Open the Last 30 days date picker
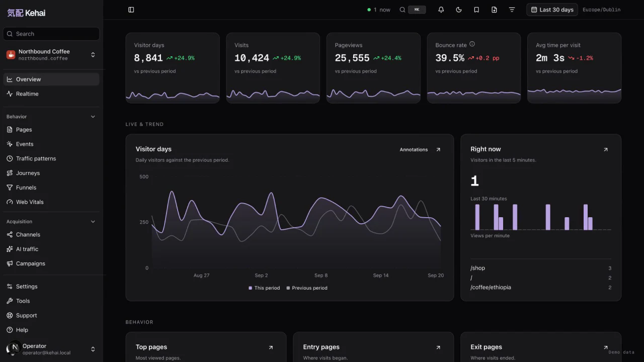Viewport: 644px width, 362px height. pos(552,10)
